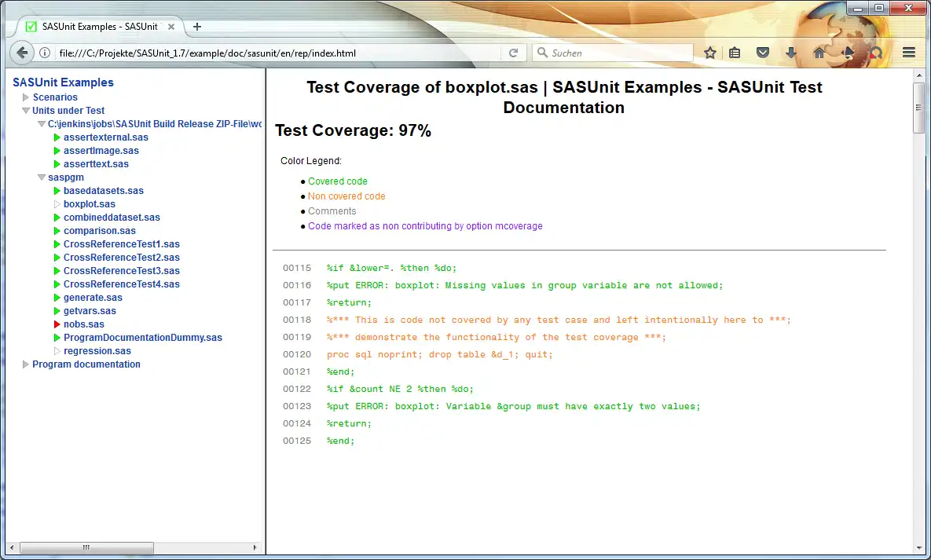Click the red triangle icon beside nobs.sas

(57, 324)
